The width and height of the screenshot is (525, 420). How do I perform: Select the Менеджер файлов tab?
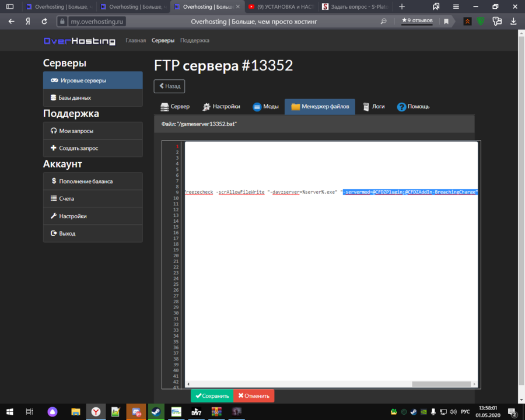pyautogui.click(x=320, y=107)
